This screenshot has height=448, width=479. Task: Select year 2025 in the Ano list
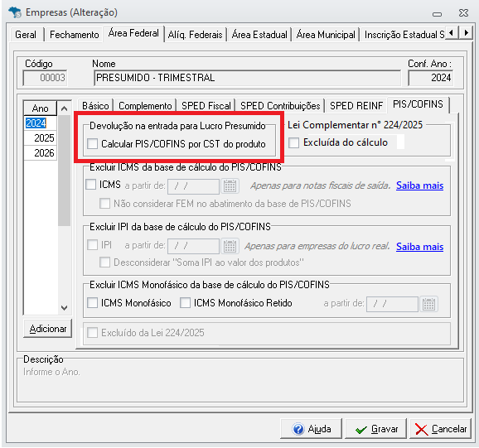[x=41, y=138]
